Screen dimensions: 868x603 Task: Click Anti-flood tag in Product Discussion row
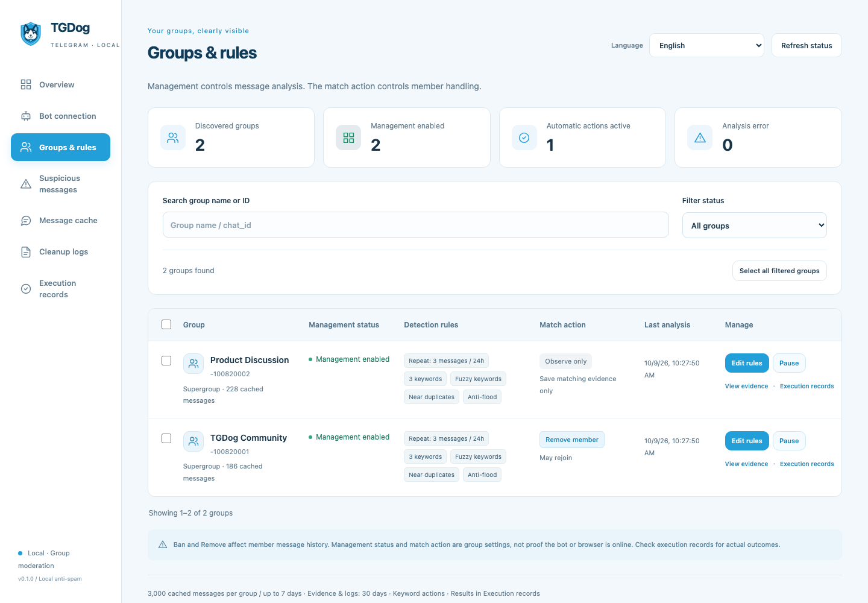tap(482, 397)
